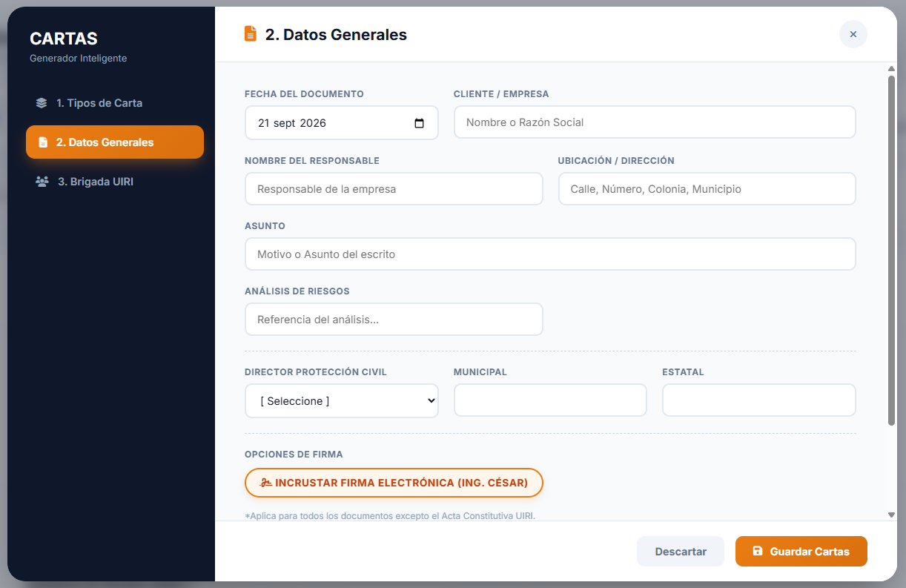Click the signature icon in Incrustar Firma button
This screenshot has height=588, width=906.
[266, 483]
